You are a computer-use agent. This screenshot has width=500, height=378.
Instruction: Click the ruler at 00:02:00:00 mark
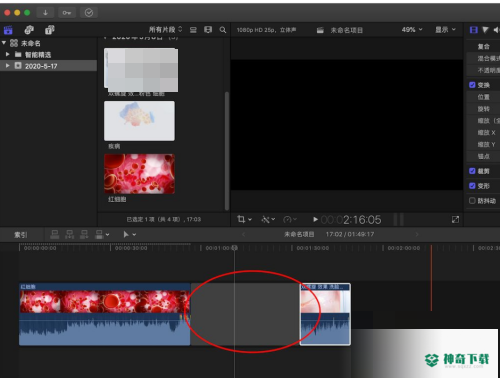[403, 248]
